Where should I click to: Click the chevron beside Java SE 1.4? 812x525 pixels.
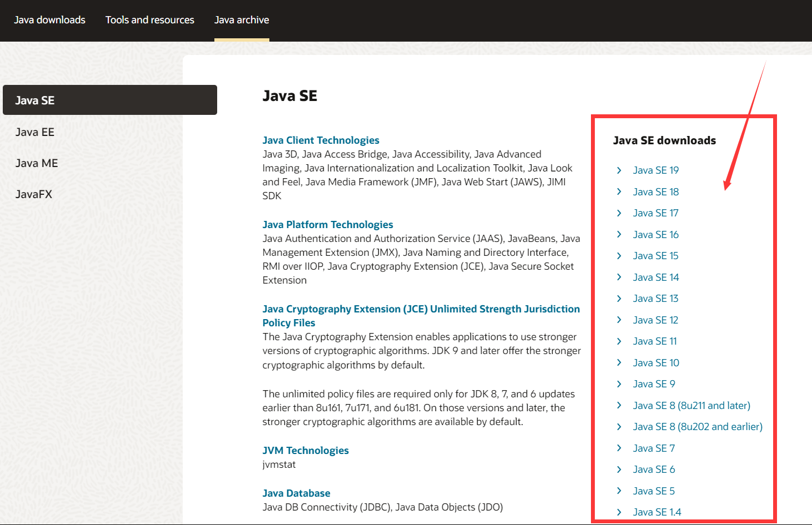tap(619, 512)
